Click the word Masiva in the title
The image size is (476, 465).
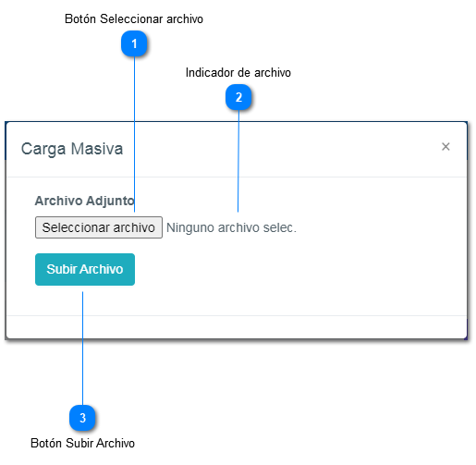[x=97, y=149]
